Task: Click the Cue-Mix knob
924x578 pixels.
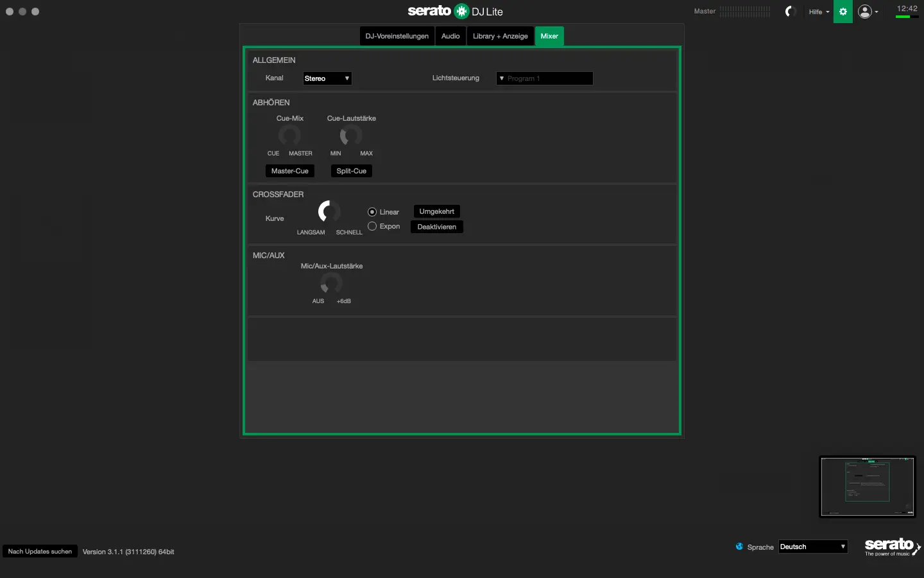Action: (x=289, y=136)
